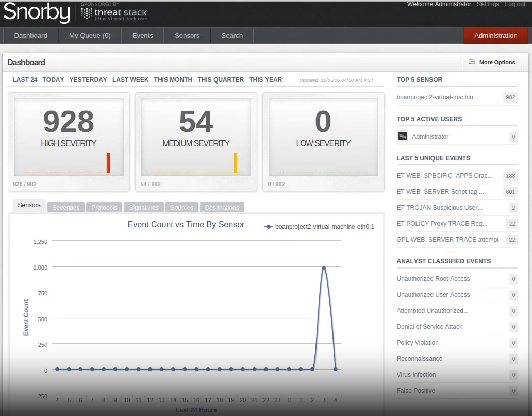
Task: Click the 601 event count badge
Action: click(510, 192)
